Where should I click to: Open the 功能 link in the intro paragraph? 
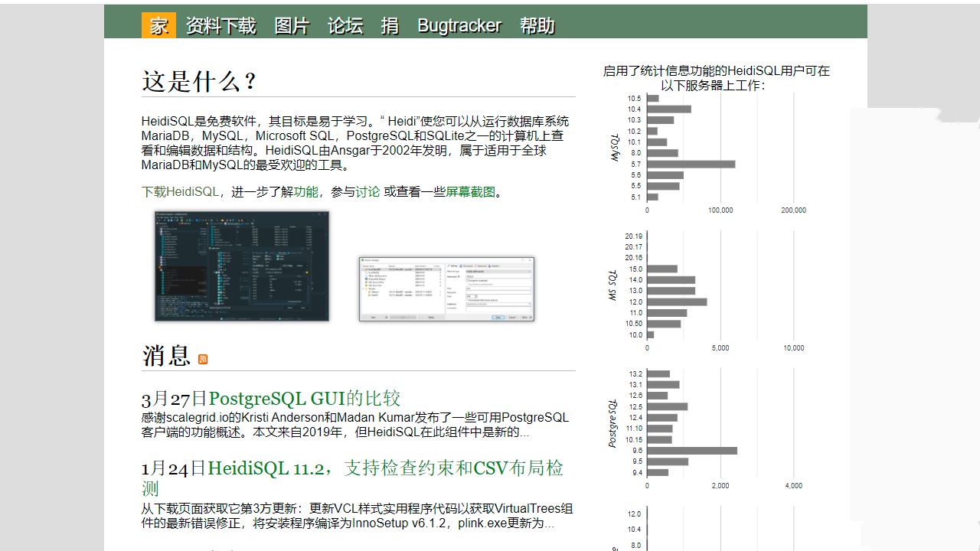pos(305,191)
